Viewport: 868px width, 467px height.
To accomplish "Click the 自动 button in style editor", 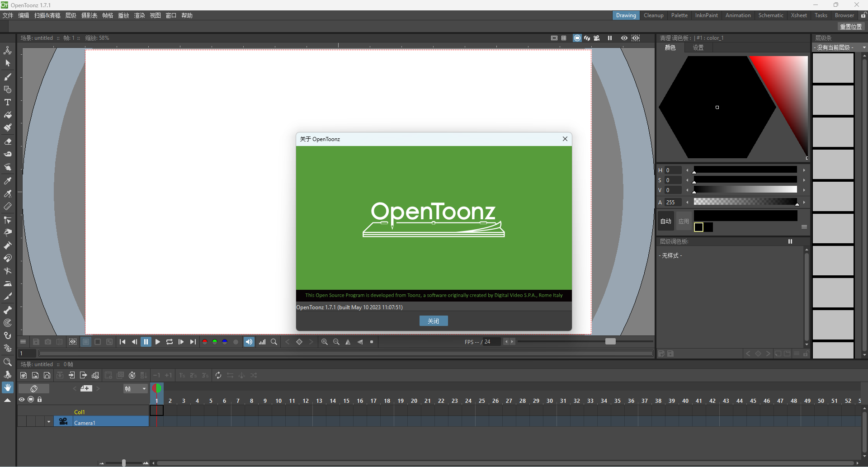I will pos(666,221).
